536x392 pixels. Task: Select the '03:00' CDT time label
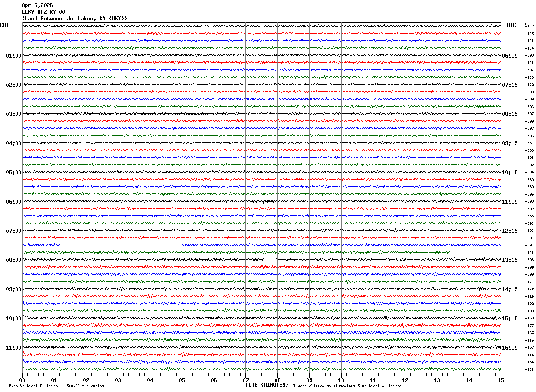pos(14,114)
